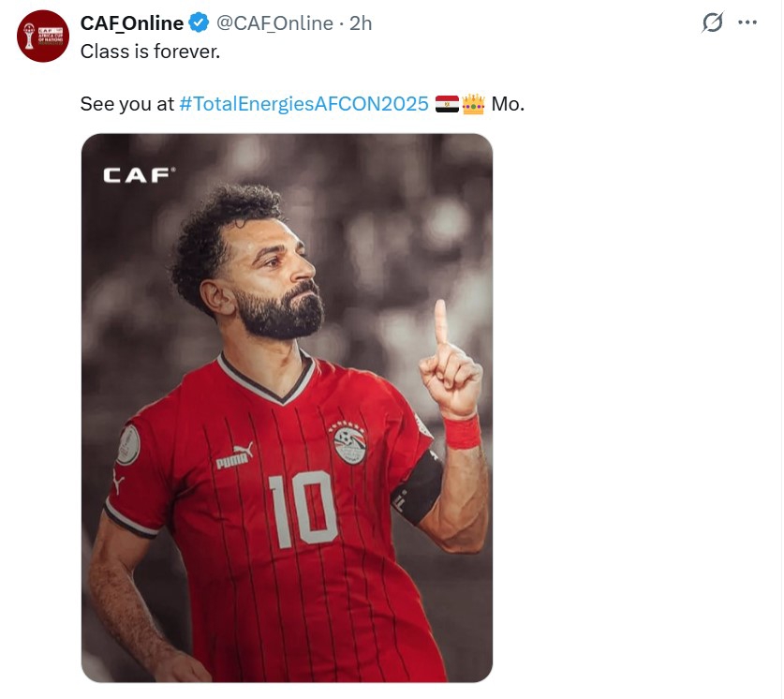Click the Egypt flag emoji
The width and height of the screenshot is (784, 699).
pos(447,104)
